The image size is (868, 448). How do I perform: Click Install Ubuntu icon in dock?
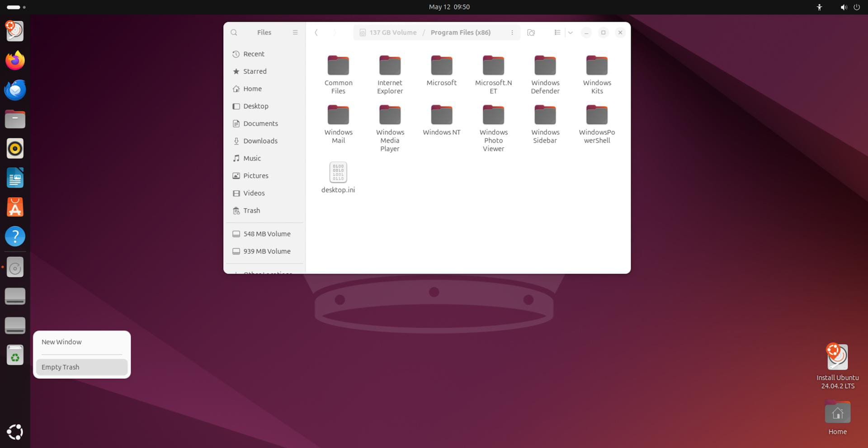(15, 31)
